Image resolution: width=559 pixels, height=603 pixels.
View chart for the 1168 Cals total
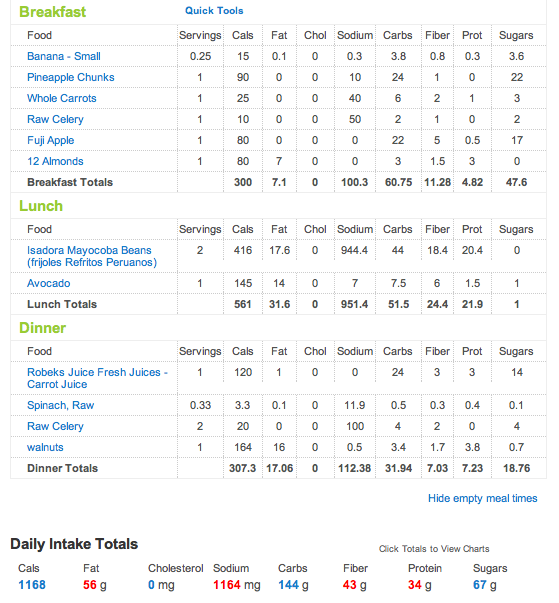coord(32,585)
